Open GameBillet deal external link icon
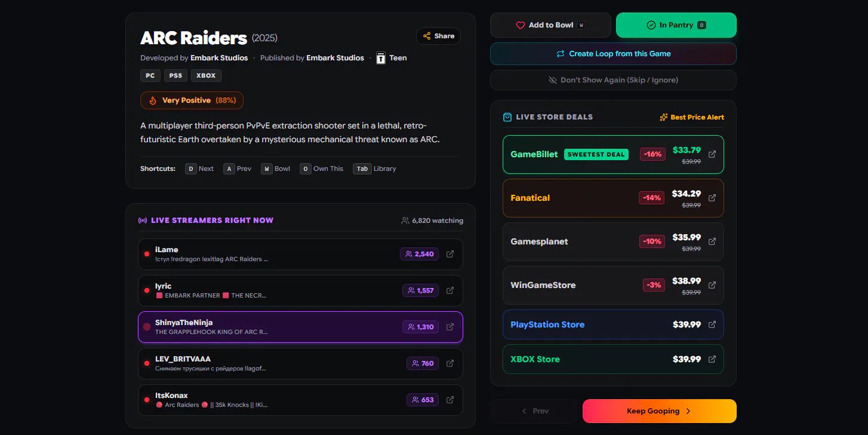Screen dimensions: 868x435 click(712, 154)
